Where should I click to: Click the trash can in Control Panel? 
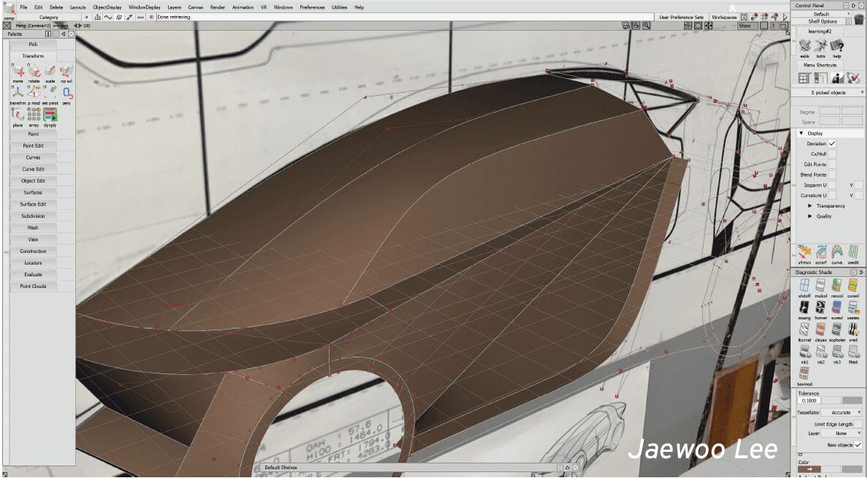pos(859,20)
